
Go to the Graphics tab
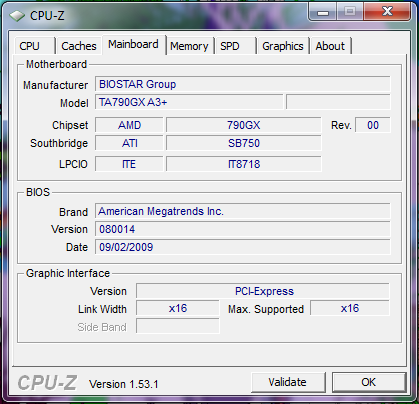coord(283,46)
